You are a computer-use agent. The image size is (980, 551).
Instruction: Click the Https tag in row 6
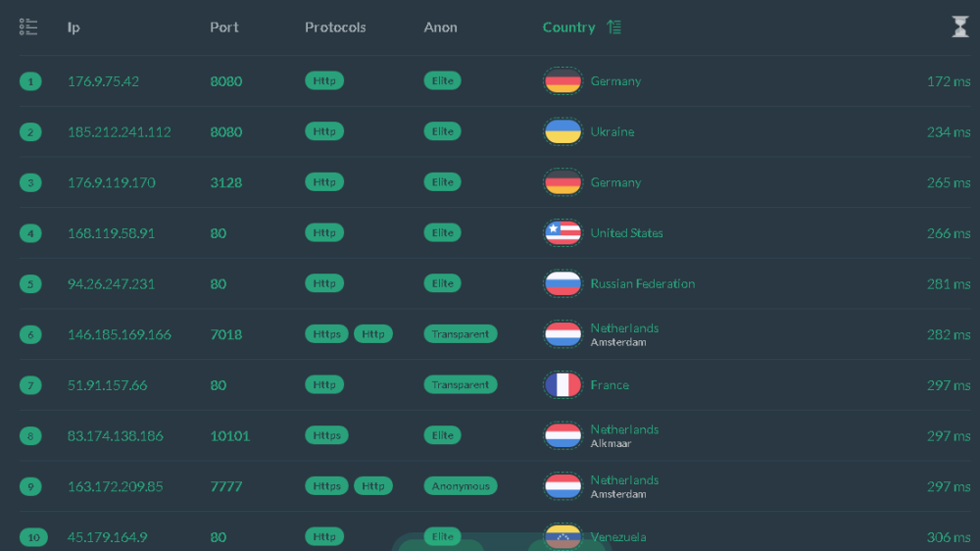327,334
